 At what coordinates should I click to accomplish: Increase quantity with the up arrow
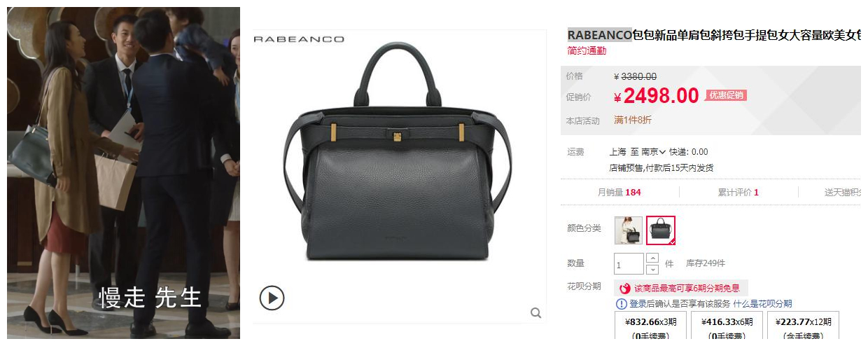(x=652, y=258)
